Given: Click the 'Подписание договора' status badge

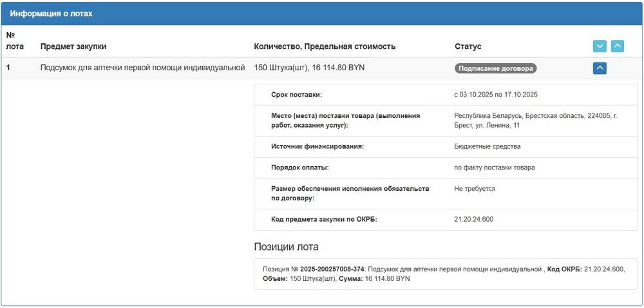Looking at the screenshot, I should 496,68.
